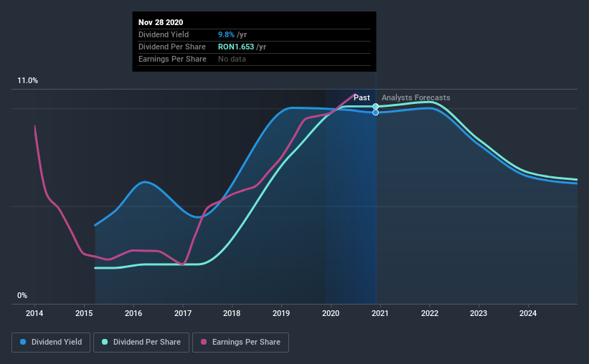This screenshot has width=589, height=364.
Task: Click the 'Nov 28 2020' tooltip date
Action: [161, 22]
